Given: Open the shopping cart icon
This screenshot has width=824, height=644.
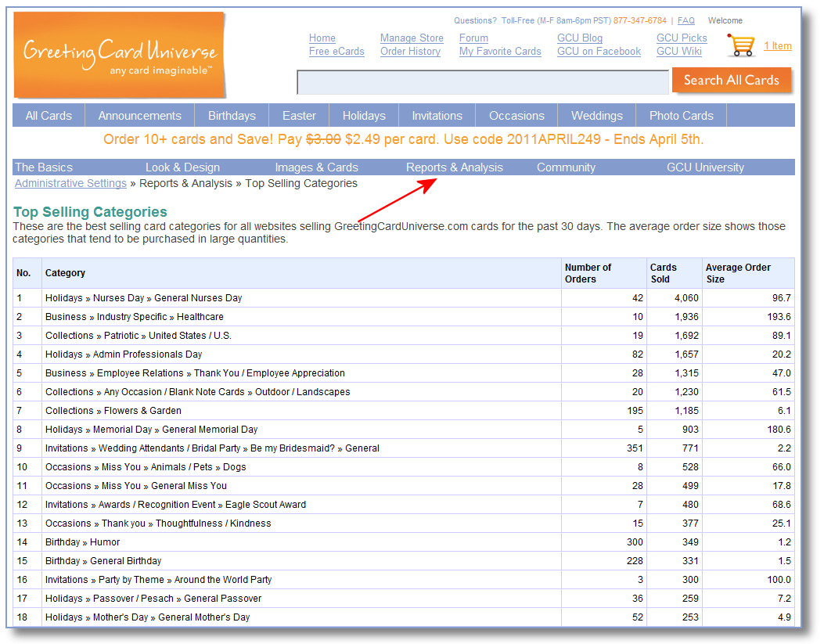Looking at the screenshot, I should (741, 45).
